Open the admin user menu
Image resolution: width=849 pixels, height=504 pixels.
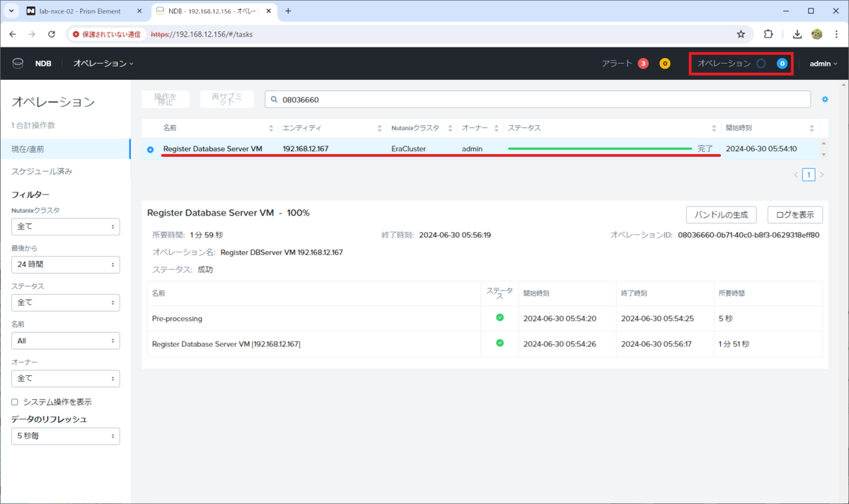pos(824,64)
